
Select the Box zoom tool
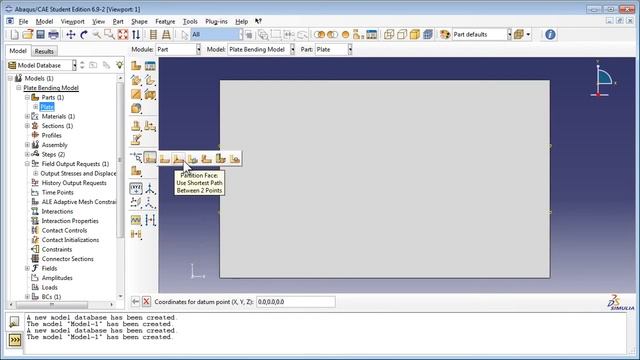[x=109, y=35]
